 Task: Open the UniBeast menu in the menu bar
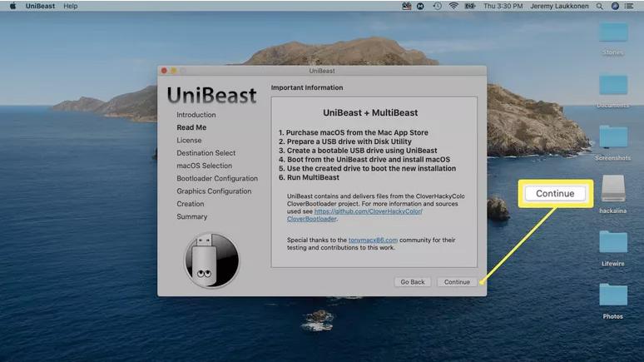tap(40, 6)
